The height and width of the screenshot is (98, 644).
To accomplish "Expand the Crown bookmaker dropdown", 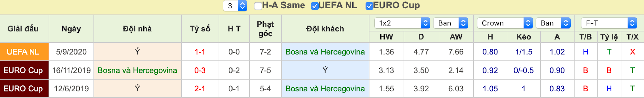I will coord(505,23).
